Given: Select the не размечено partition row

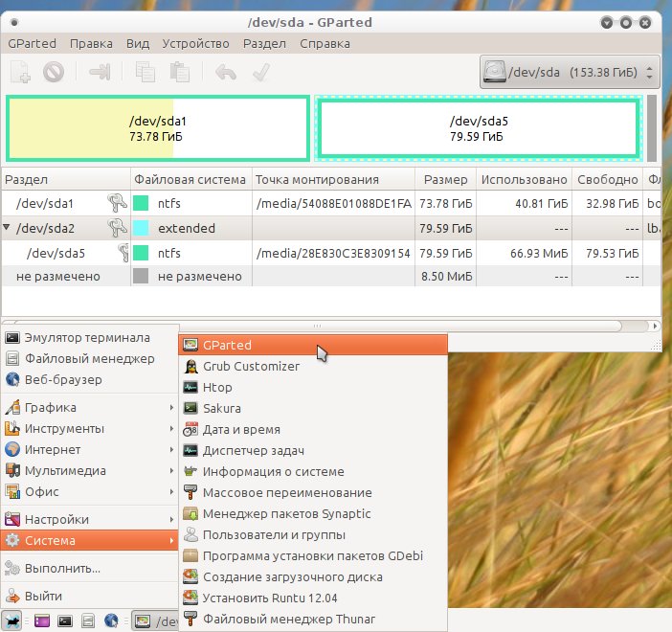Looking at the screenshot, I should pos(330,276).
